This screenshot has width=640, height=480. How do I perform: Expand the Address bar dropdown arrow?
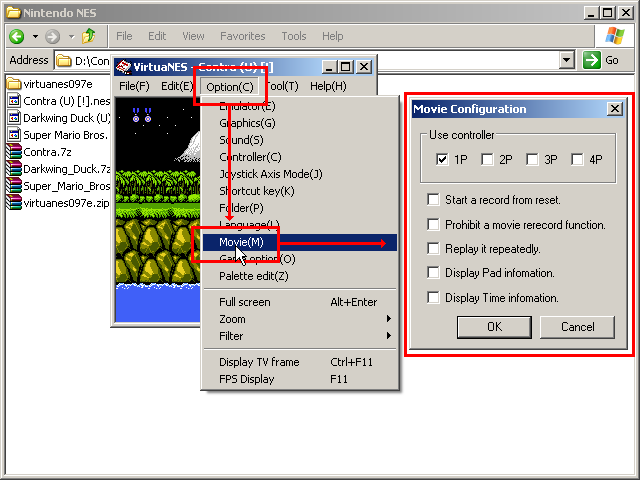[567, 60]
